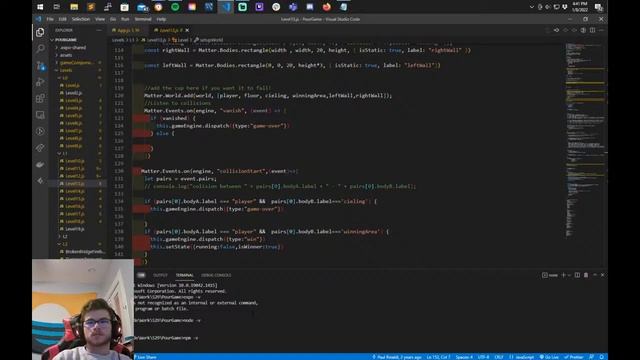This screenshot has height=360, width=640.
Task: Click the minimap code overview
Action: coord(585,141)
